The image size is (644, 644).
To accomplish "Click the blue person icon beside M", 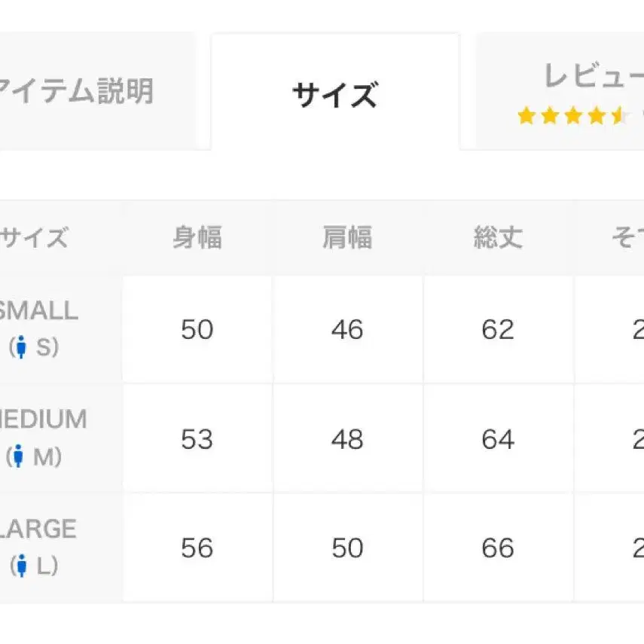I will 17,456.
